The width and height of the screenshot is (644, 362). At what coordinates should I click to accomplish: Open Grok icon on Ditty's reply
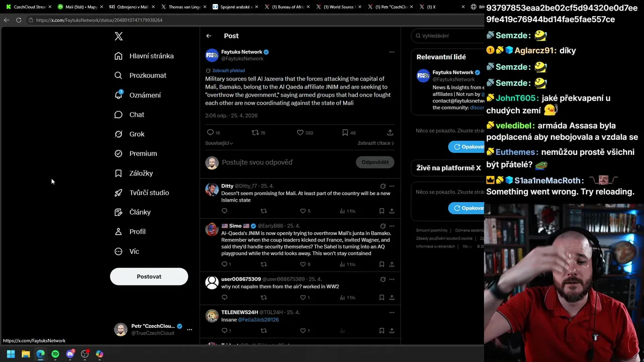click(383, 186)
